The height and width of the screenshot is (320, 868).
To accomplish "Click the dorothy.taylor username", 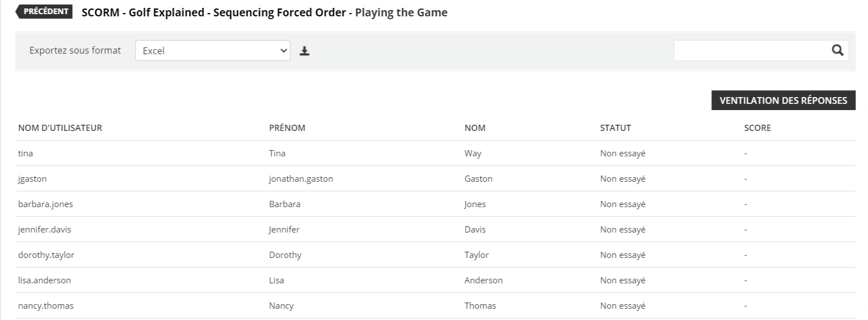I will tap(46, 255).
